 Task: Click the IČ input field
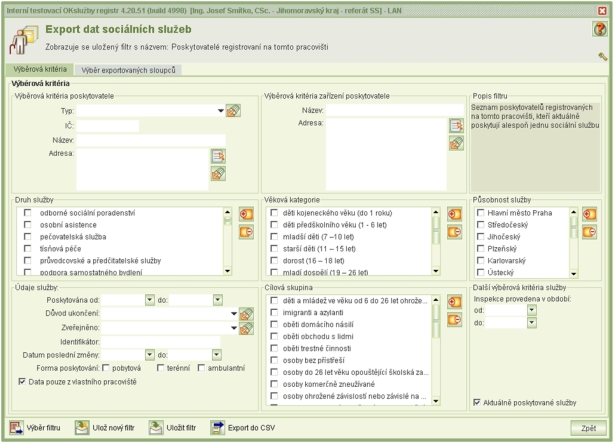pyautogui.click(x=108, y=126)
